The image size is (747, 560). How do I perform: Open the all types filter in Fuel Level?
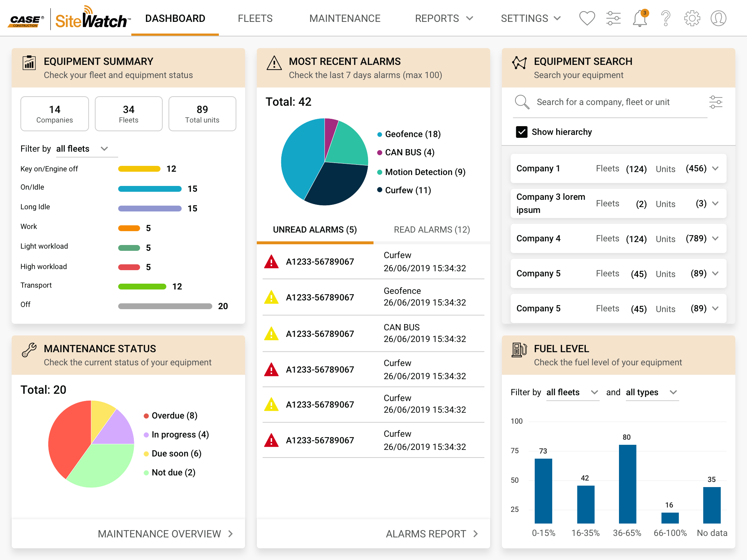651,392
